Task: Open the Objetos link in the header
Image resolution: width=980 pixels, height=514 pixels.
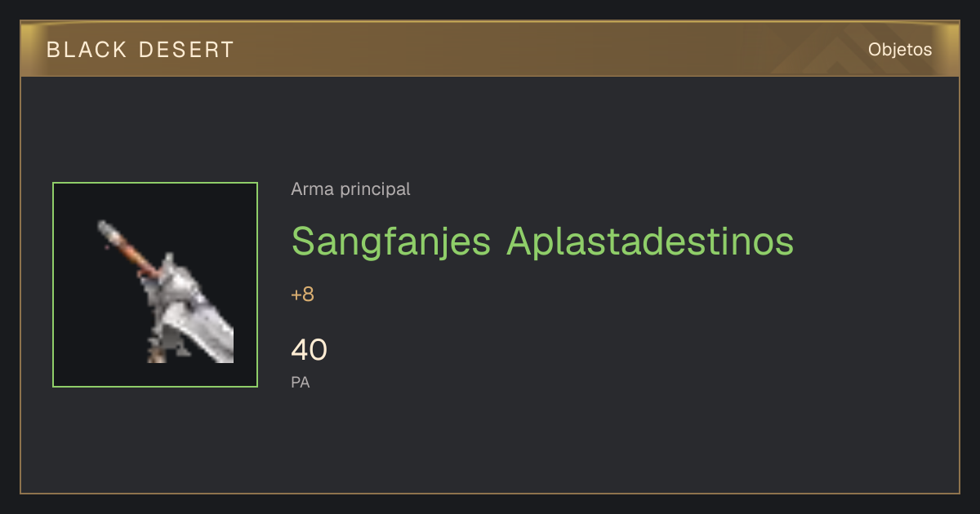Action: click(x=900, y=50)
